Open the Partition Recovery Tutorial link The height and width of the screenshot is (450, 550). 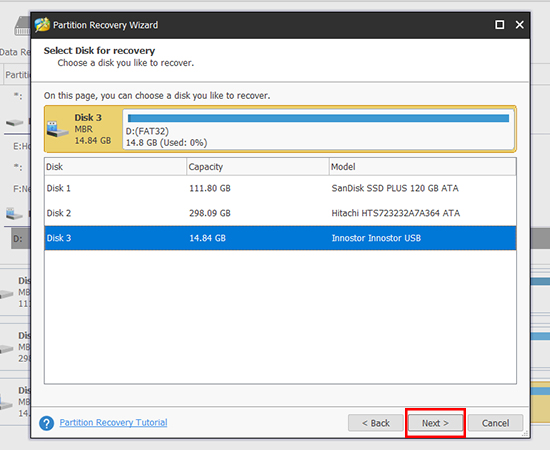113,422
